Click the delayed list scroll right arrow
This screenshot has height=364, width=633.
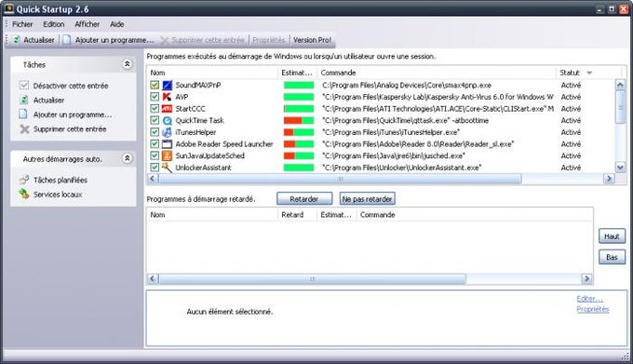click(x=586, y=278)
